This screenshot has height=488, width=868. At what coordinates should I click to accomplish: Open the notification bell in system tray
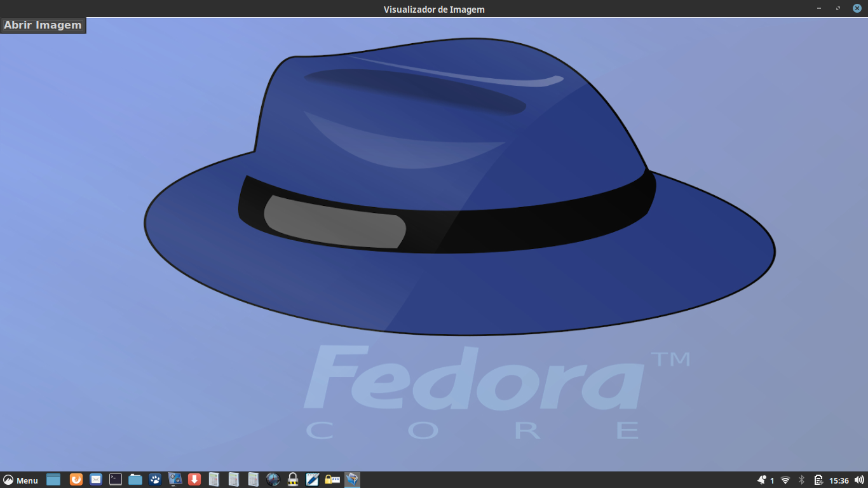click(762, 480)
